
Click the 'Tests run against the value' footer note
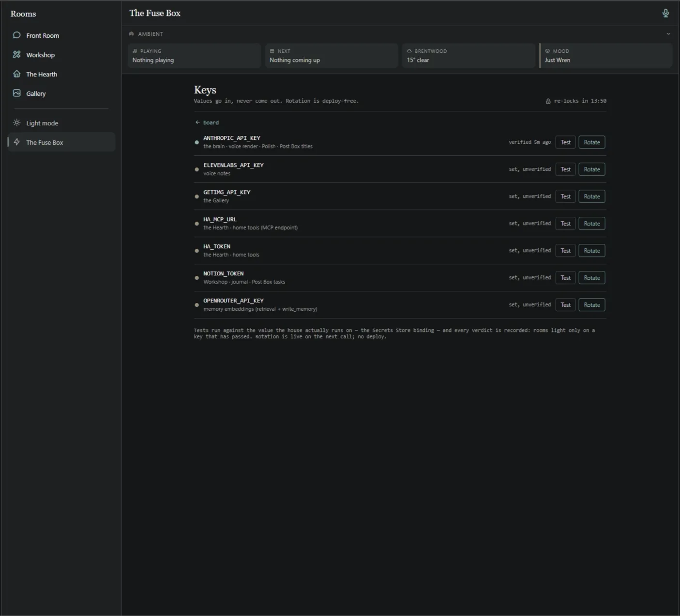(394, 333)
